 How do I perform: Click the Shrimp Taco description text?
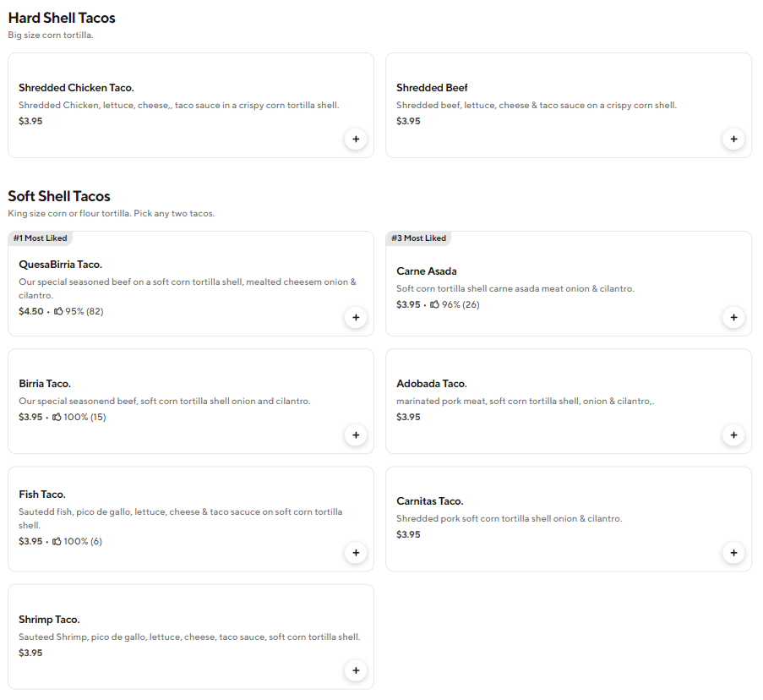tap(189, 637)
